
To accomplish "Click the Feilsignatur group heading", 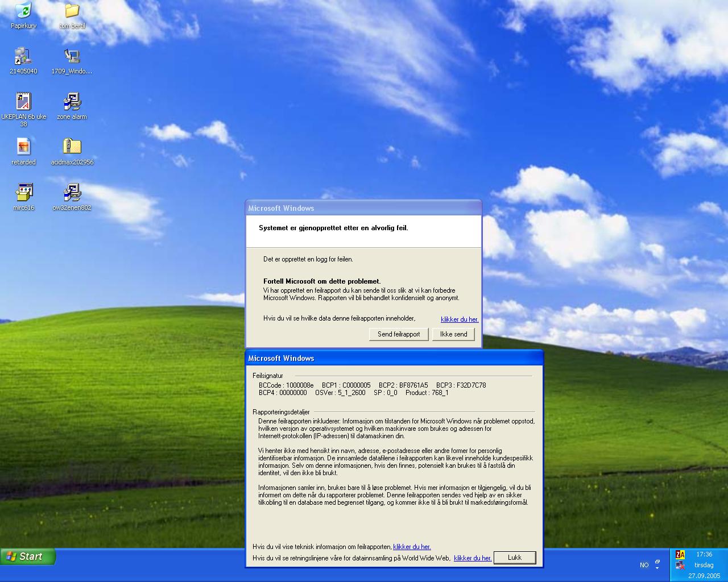I will coord(267,376).
